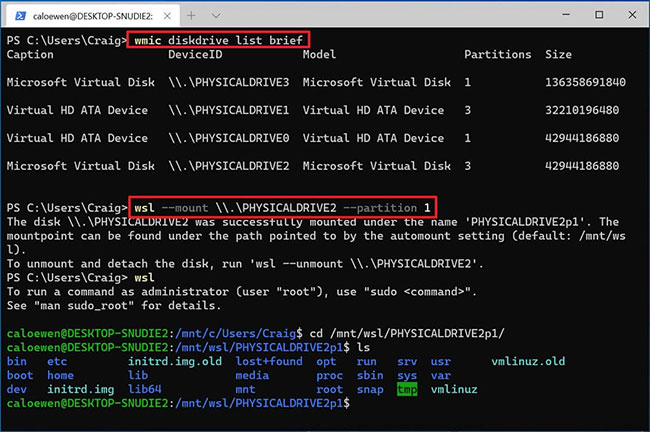
Task: Click 'proc' in the ls listing
Action: coord(330,375)
